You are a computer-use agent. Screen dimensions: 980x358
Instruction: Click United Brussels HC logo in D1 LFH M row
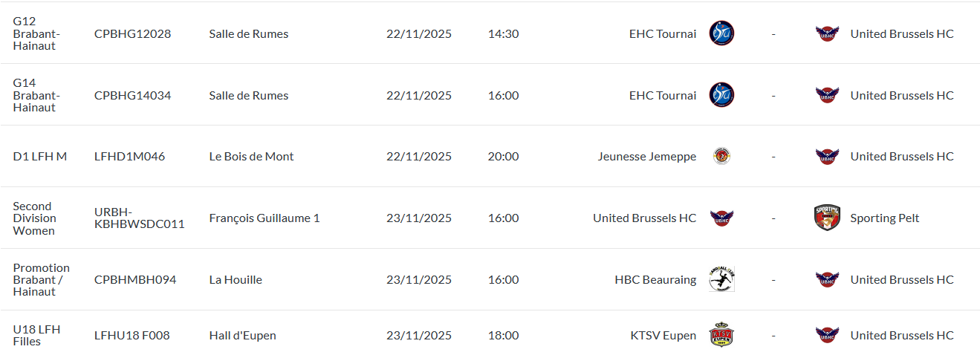[x=827, y=156]
